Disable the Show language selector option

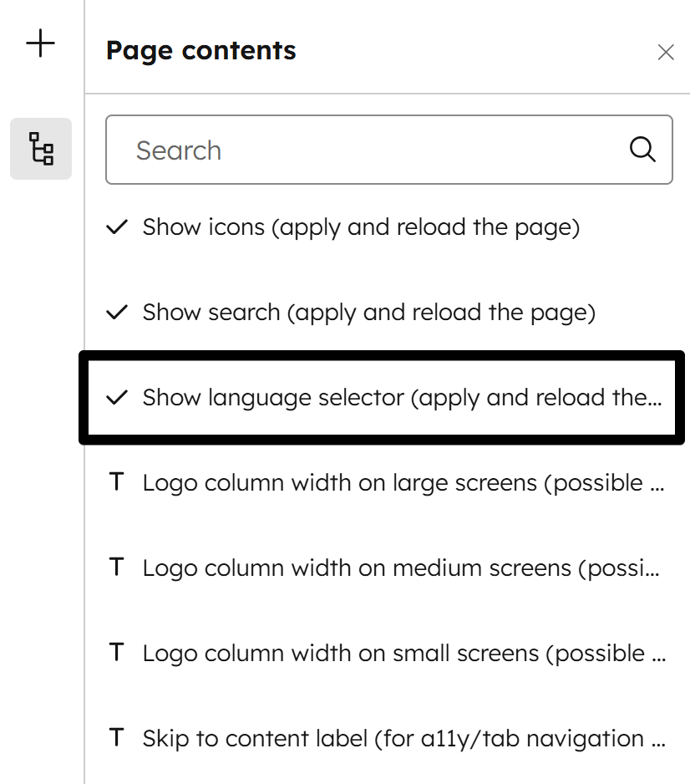click(x=118, y=397)
